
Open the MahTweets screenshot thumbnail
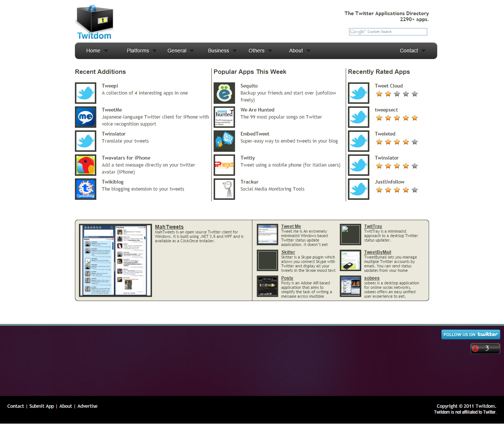(115, 260)
